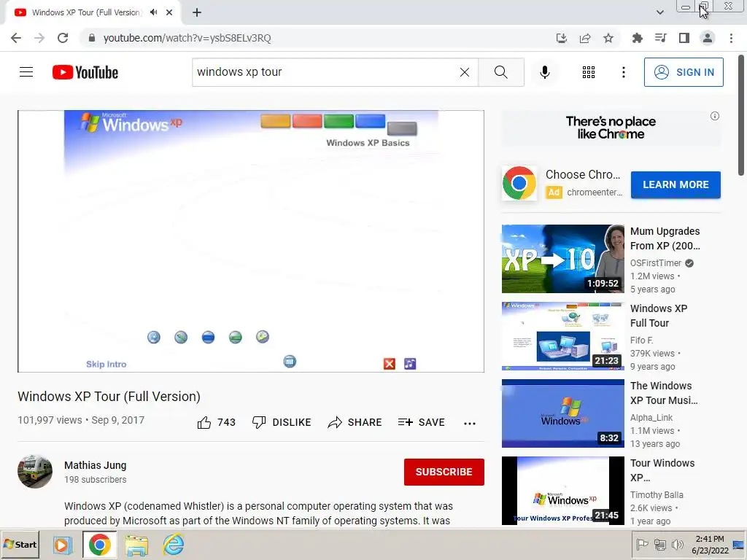Close the Windows XP Tour tab
The image size is (747, 560).
[169, 12]
